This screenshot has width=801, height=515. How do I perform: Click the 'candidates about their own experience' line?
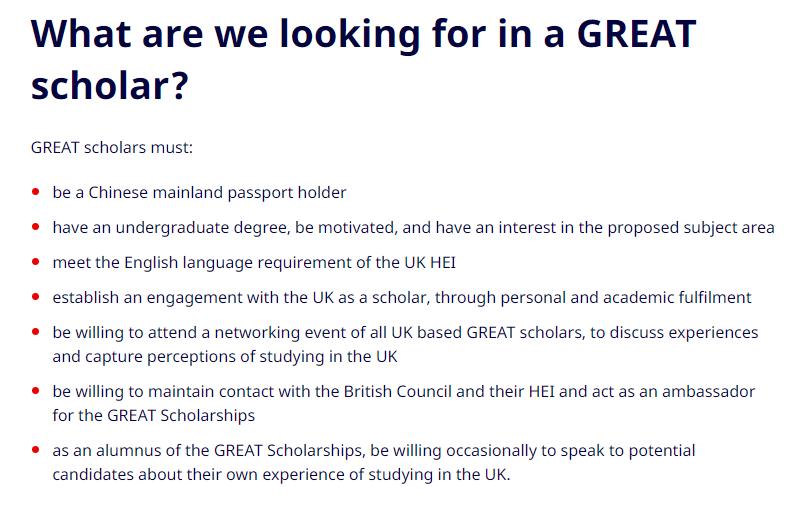coord(281,474)
